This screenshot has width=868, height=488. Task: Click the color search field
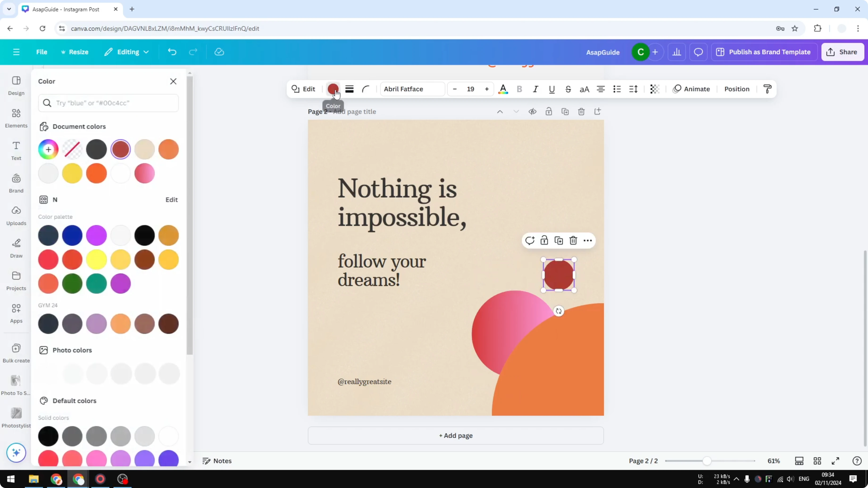(x=108, y=103)
